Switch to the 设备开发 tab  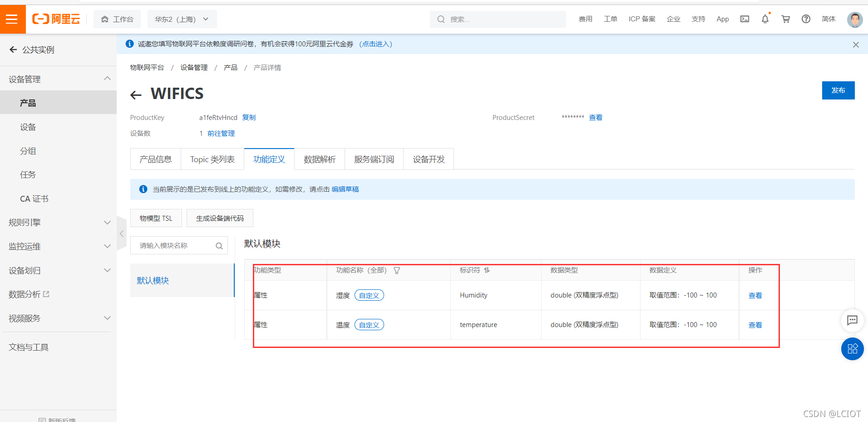(x=429, y=159)
